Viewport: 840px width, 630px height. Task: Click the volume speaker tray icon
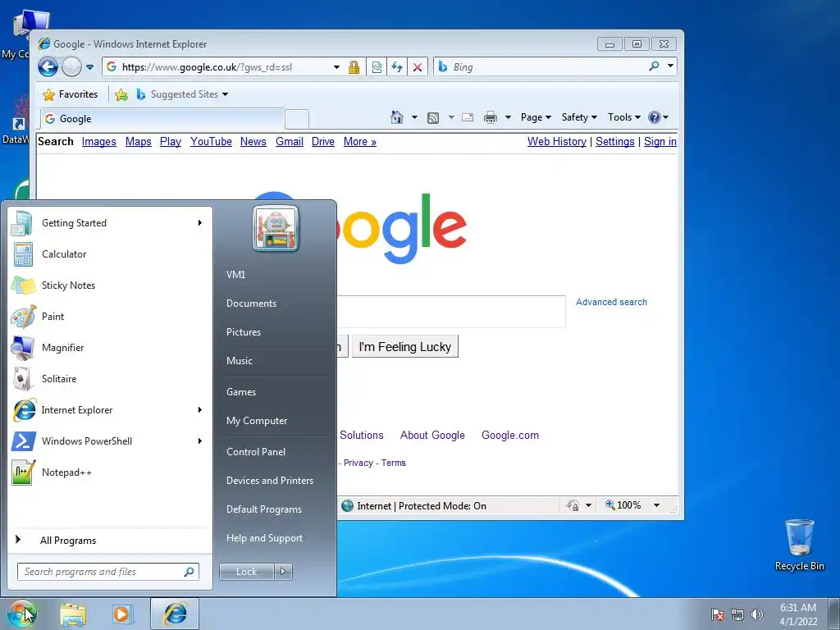tap(756, 614)
